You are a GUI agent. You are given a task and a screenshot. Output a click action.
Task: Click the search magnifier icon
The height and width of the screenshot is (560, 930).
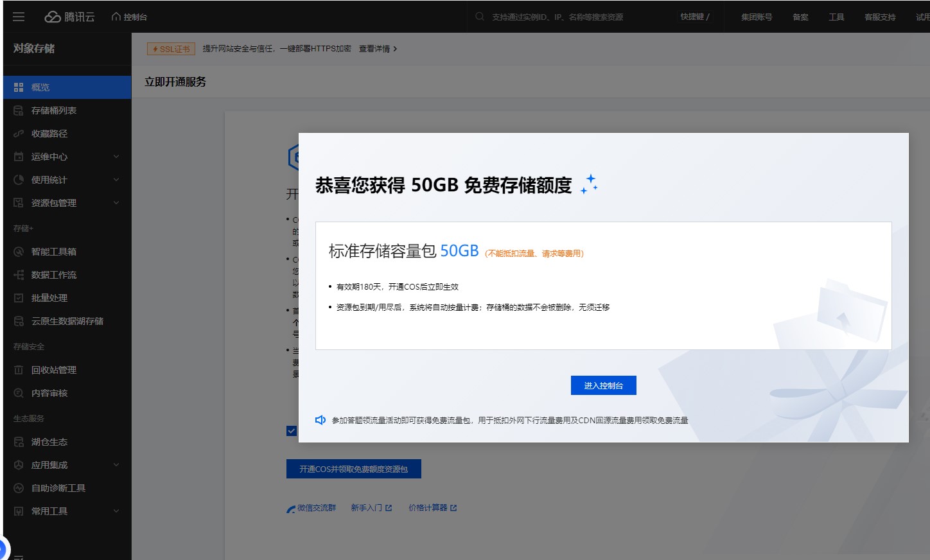click(480, 17)
